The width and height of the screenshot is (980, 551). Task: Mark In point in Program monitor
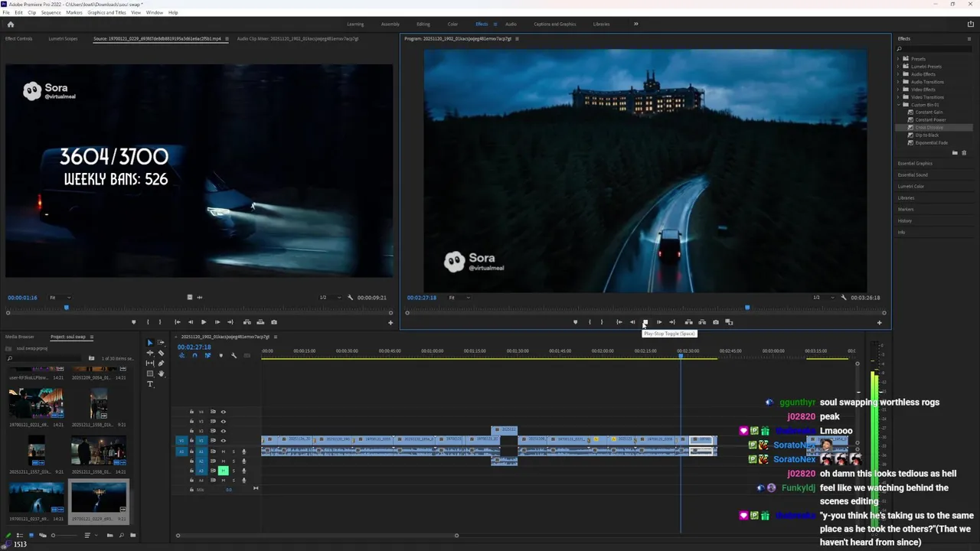tap(590, 322)
